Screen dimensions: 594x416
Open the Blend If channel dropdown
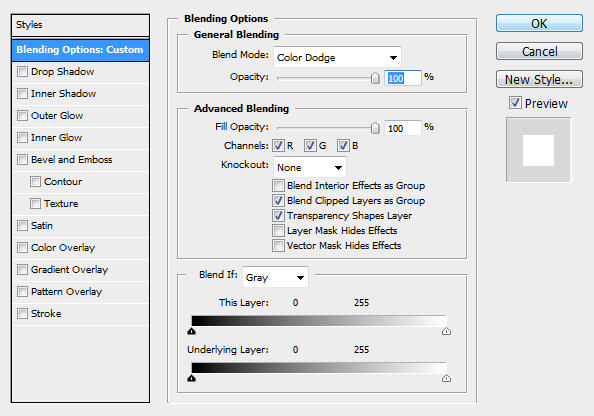(x=275, y=277)
